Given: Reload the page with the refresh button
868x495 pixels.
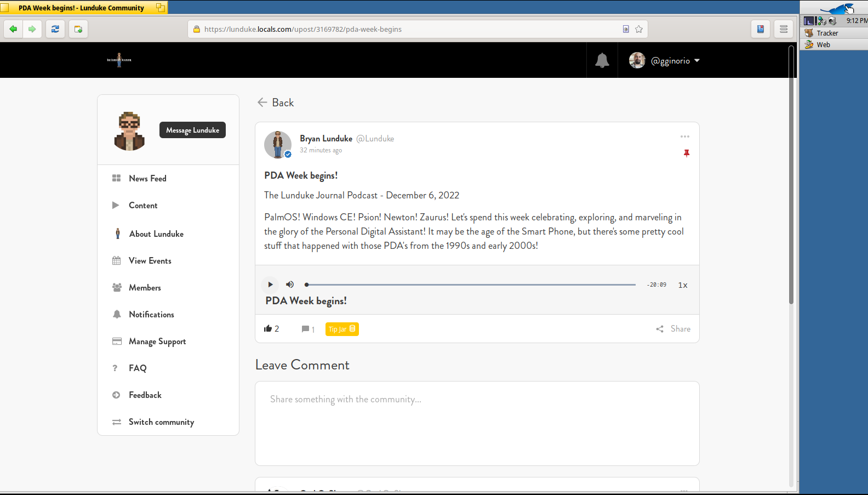Looking at the screenshot, I should [x=55, y=29].
